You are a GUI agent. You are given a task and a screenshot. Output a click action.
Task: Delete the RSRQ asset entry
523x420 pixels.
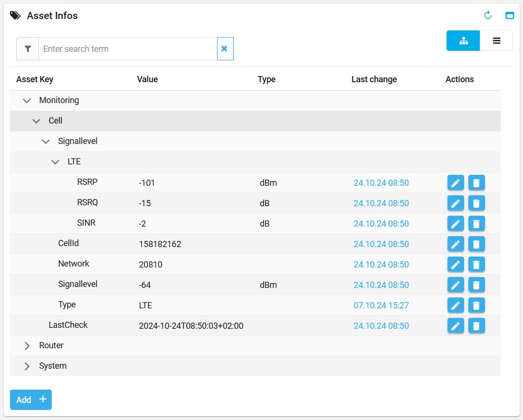[x=476, y=203]
